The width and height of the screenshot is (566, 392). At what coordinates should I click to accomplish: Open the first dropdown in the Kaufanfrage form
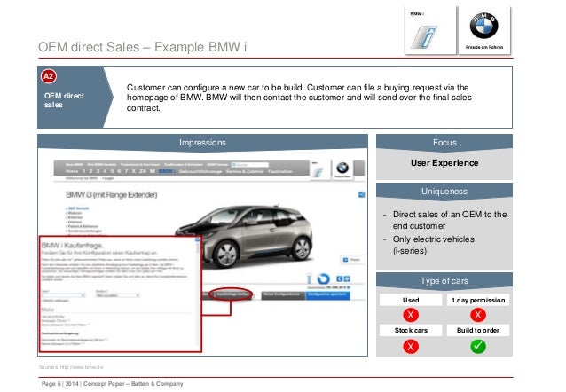pos(64,295)
